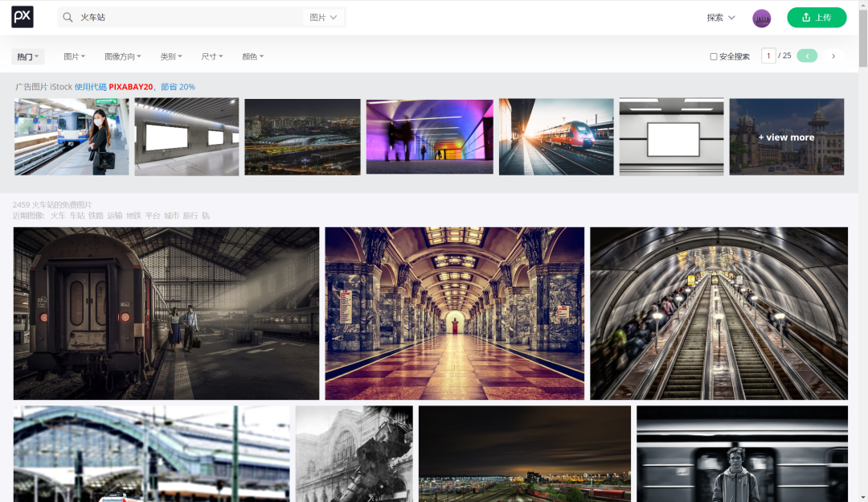The width and height of the screenshot is (868, 502).
Task: Go to previous page with green arrow
Action: click(x=807, y=56)
